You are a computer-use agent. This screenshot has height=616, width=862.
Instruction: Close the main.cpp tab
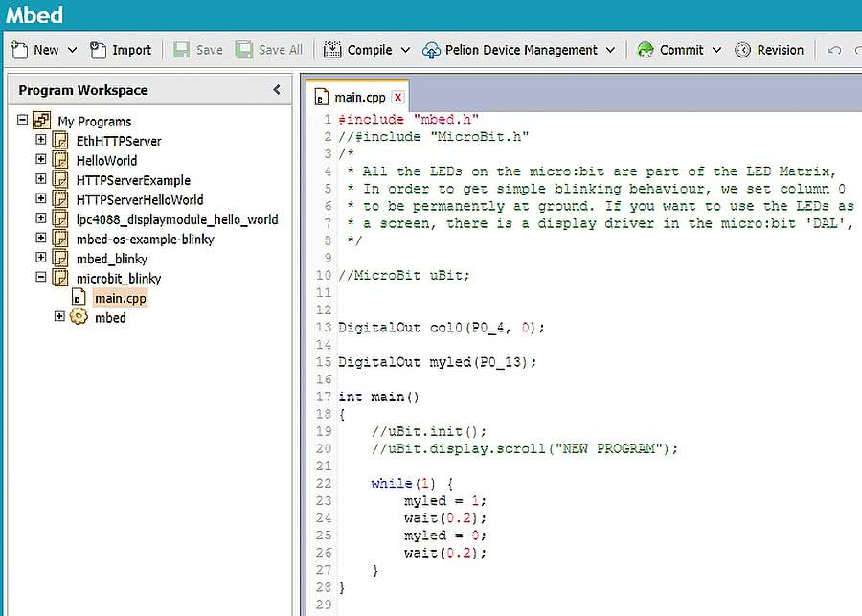click(x=397, y=97)
